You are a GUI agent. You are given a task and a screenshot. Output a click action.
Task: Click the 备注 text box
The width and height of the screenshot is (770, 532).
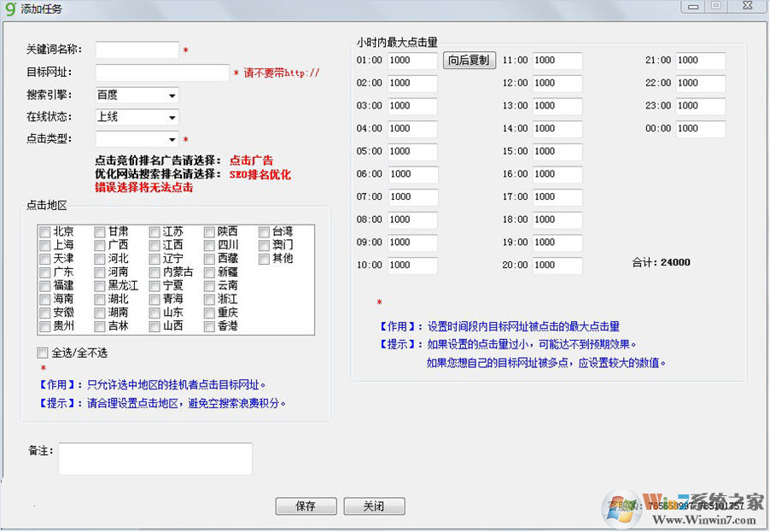(x=155, y=459)
